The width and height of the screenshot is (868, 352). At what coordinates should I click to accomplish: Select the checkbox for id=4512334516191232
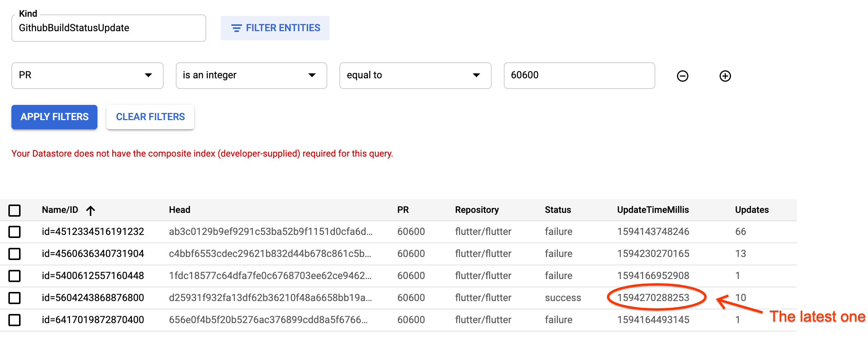click(x=14, y=231)
